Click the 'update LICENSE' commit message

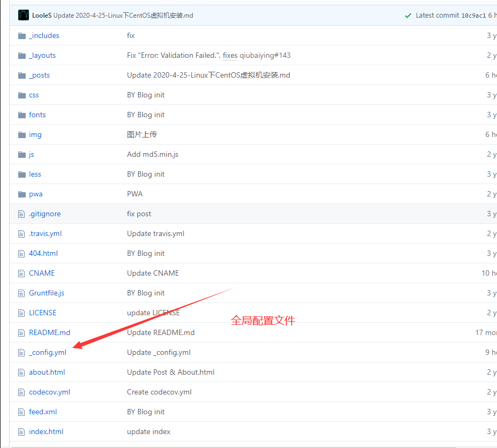click(153, 313)
